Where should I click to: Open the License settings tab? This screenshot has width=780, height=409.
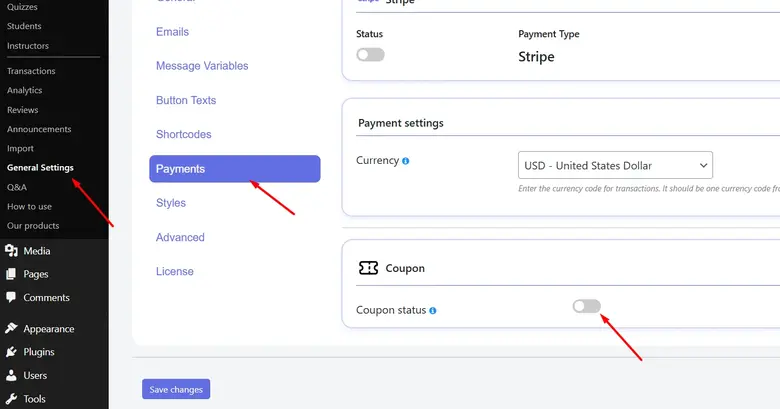tap(174, 271)
